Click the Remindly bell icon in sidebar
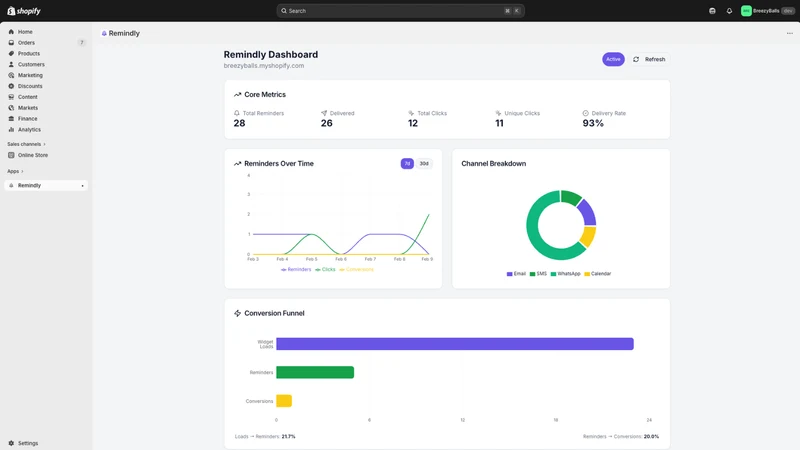Viewport: 800px width, 450px height. (x=11, y=185)
